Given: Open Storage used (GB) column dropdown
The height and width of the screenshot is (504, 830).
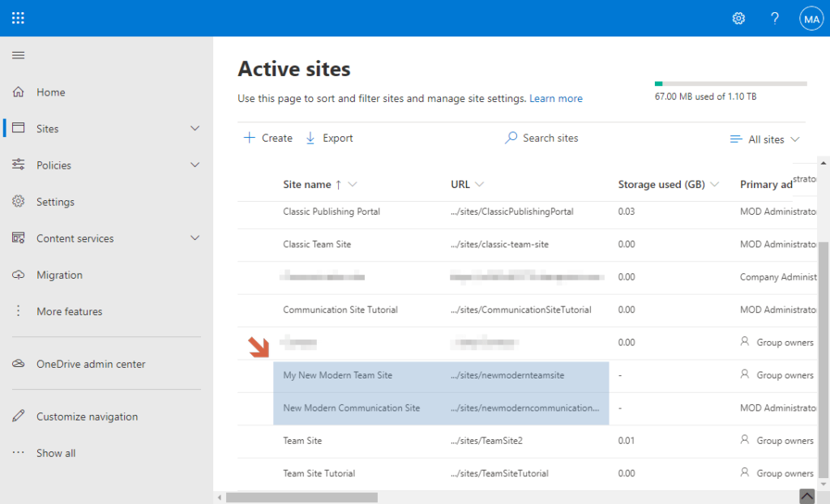Looking at the screenshot, I should 715,184.
